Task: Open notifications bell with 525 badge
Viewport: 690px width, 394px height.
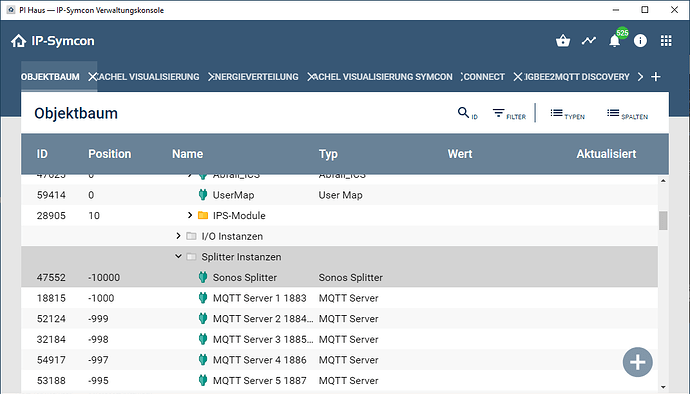Action: click(615, 41)
